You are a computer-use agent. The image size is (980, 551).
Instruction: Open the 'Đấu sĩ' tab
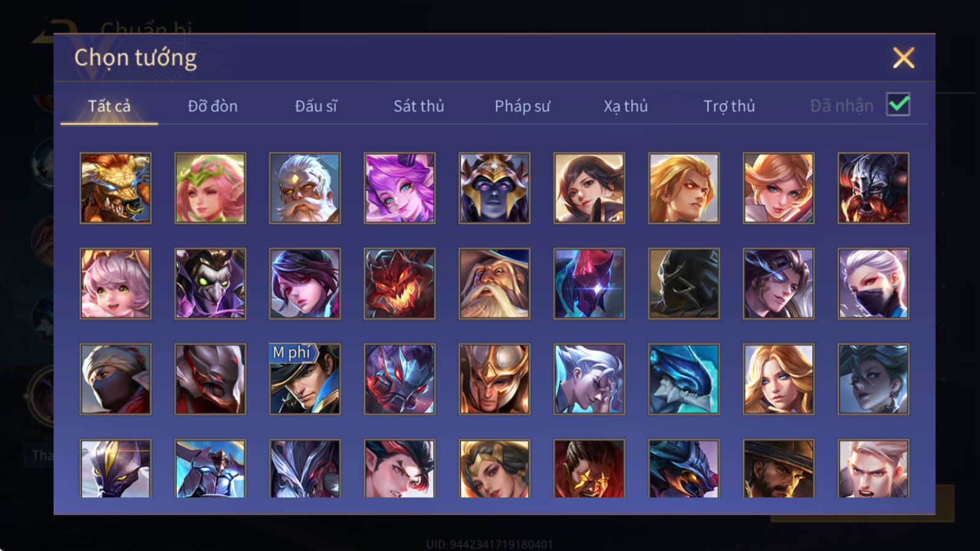(316, 106)
